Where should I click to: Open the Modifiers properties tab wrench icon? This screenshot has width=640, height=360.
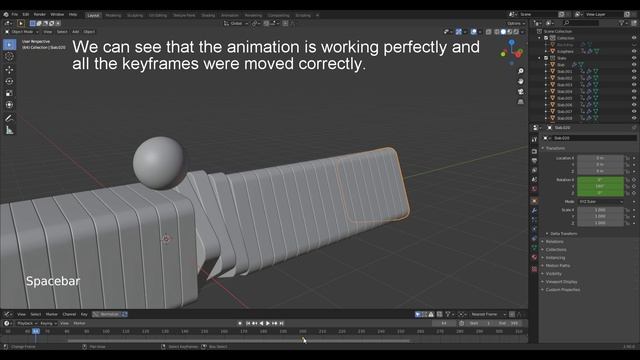534,211
